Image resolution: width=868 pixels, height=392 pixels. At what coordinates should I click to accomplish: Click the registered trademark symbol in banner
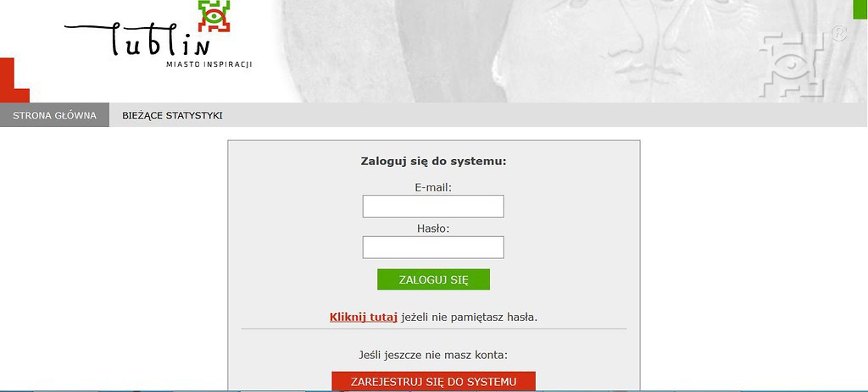pos(839,33)
